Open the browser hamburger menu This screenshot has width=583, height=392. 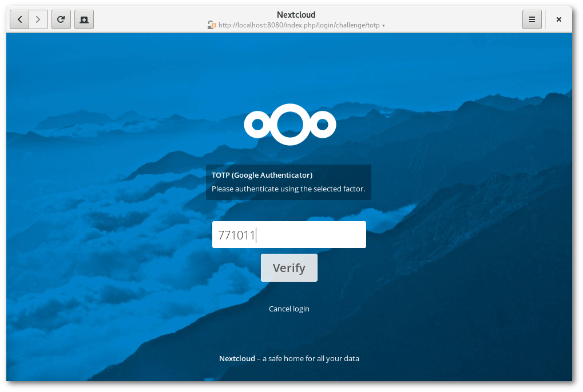[x=532, y=19]
